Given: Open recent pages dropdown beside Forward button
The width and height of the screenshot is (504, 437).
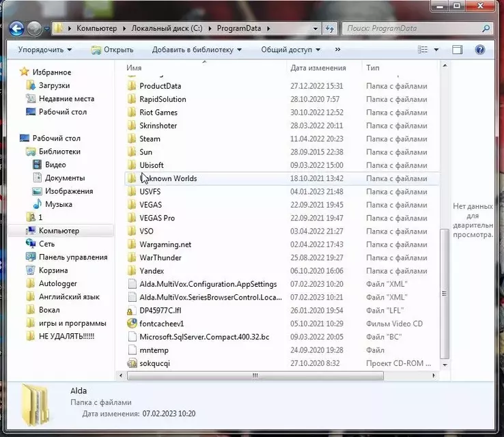Looking at the screenshot, I should pyautogui.click(x=46, y=29).
